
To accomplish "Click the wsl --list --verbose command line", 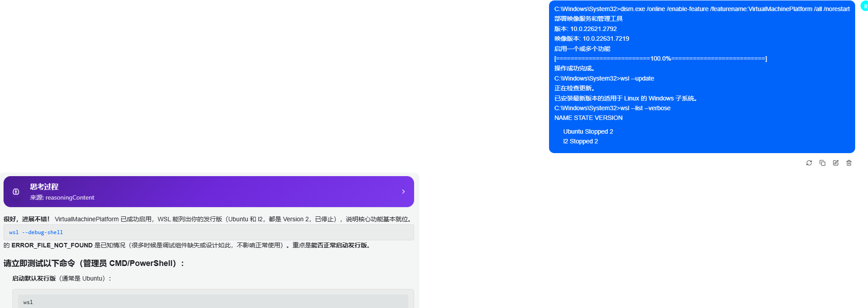I will click(612, 108).
